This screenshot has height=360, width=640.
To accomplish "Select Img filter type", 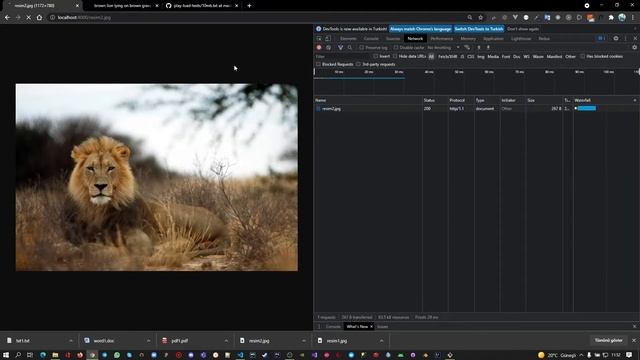I will pyautogui.click(x=481, y=56).
